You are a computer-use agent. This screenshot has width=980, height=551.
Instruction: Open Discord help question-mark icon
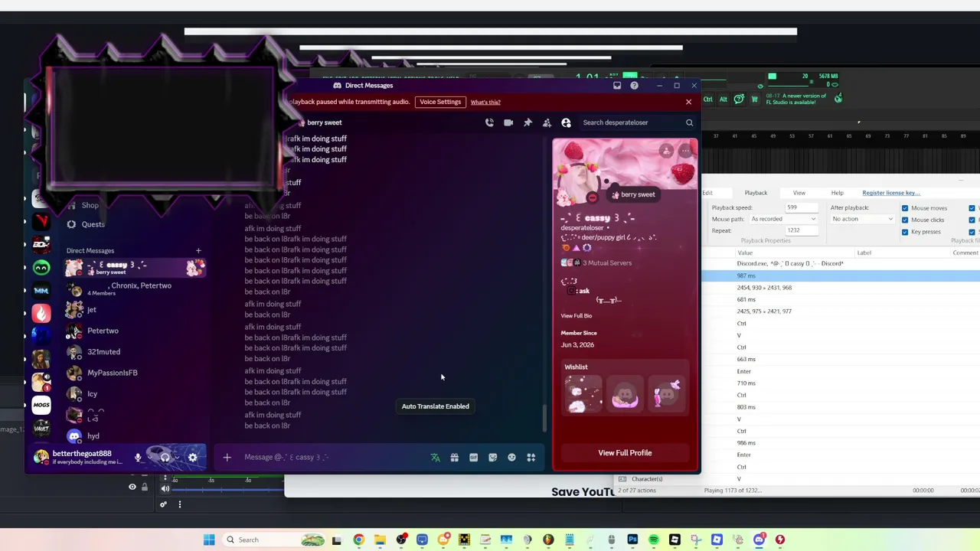tap(634, 86)
